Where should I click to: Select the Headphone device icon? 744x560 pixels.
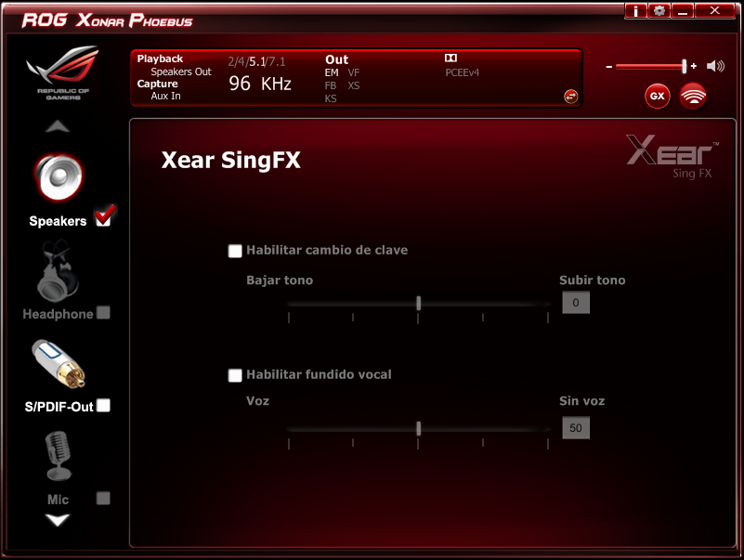click(58, 271)
